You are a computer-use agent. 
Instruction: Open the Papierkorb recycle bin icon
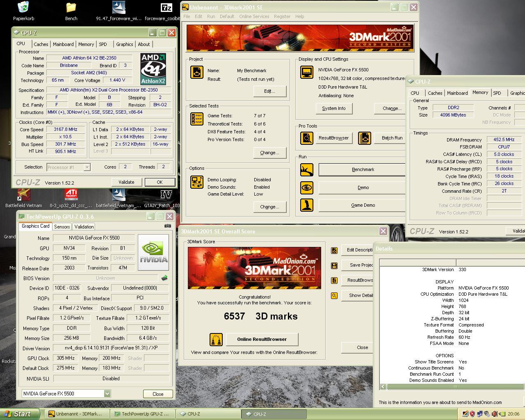click(23, 7)
